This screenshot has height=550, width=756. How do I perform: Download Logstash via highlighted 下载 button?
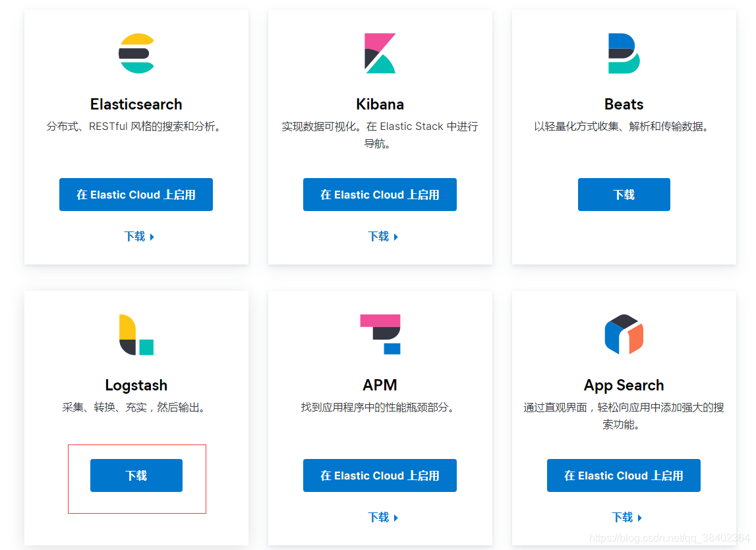[x=136, y=475]
